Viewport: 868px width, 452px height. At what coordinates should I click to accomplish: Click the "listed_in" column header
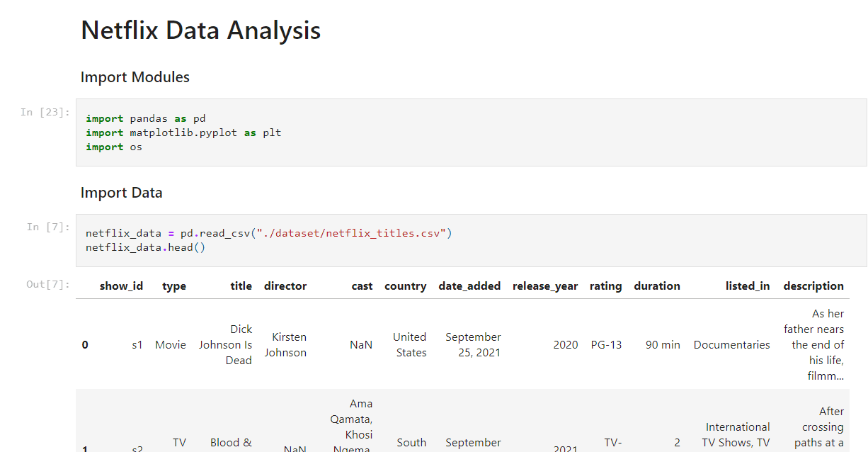click(748, 286)
